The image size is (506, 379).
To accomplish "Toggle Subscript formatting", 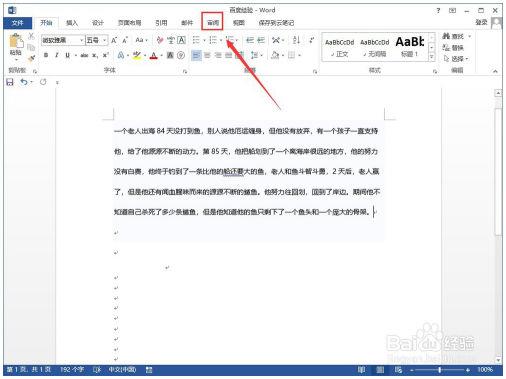I will click(95, 55).
